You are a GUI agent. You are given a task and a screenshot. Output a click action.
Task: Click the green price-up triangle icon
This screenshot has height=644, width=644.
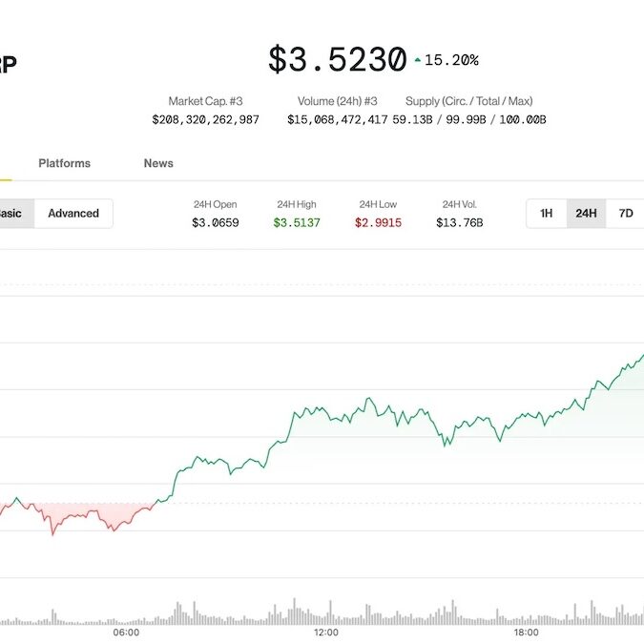click(417, 60)
